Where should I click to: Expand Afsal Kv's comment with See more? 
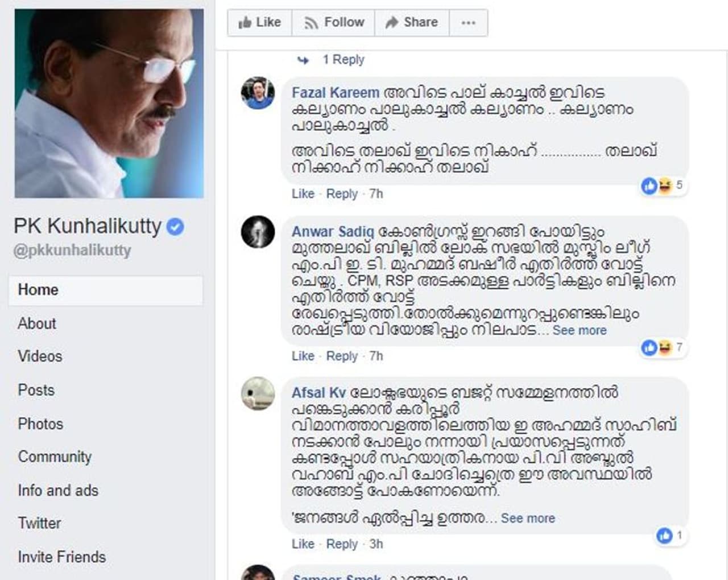(527, 519)
